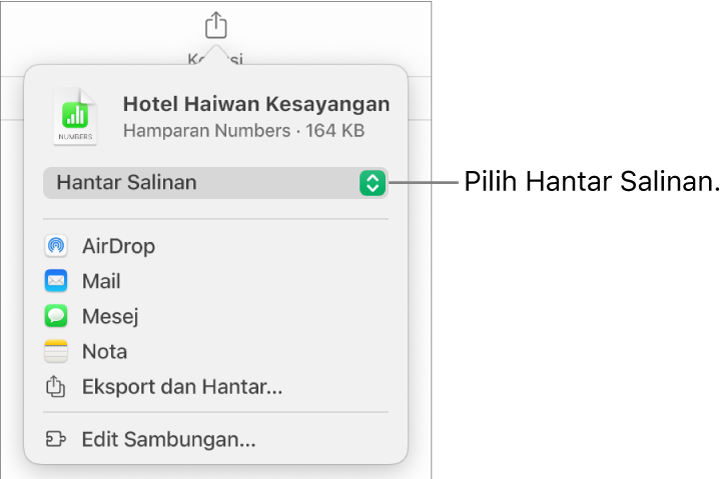Send the spreadsheet via Mesej
The height and width of the screenshot is (479, 724).
pos(110,316)
